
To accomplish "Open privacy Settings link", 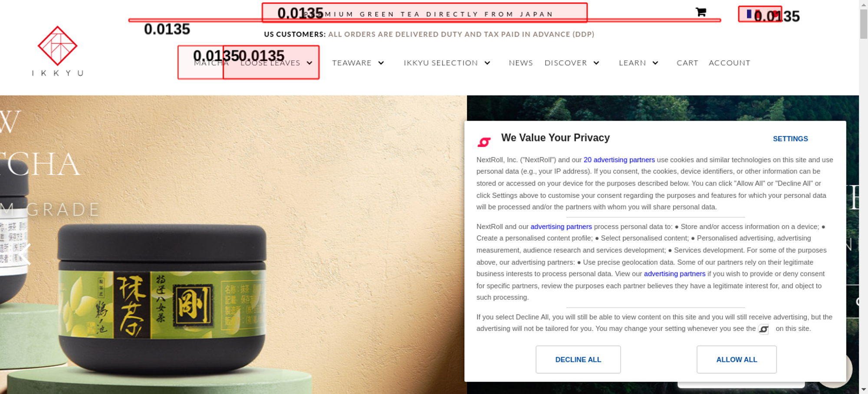I will 790,139.
